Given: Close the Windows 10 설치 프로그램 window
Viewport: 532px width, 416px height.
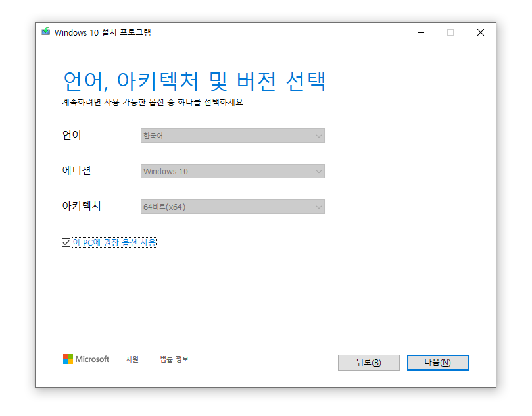Looking at the screenshot, I should pyautogui.click(x=481, y=32).
